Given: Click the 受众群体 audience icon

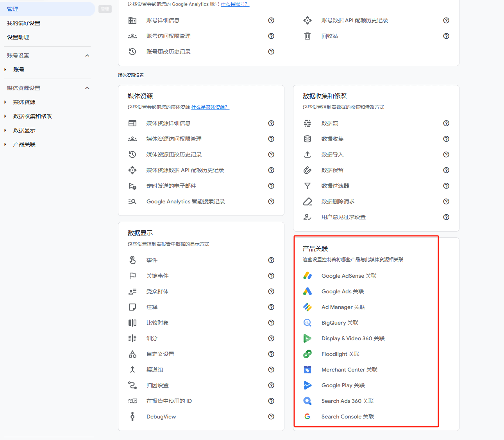Looking at the screenshot, I should (132, 291).
